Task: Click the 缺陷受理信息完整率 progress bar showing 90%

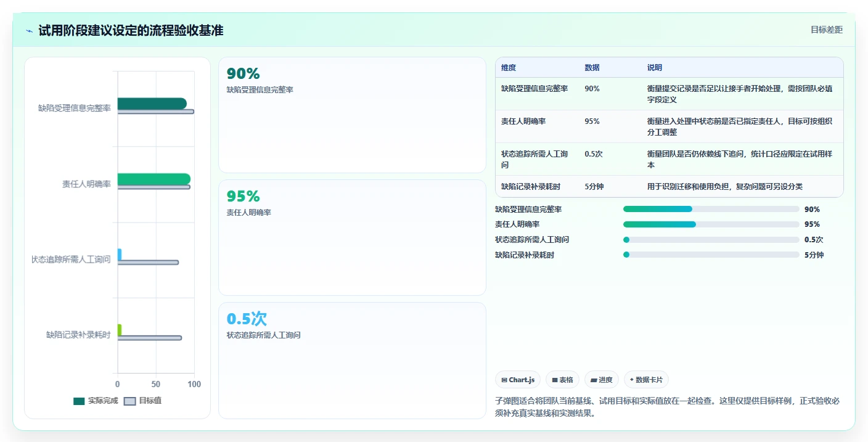Action: [x=711, y=210]
